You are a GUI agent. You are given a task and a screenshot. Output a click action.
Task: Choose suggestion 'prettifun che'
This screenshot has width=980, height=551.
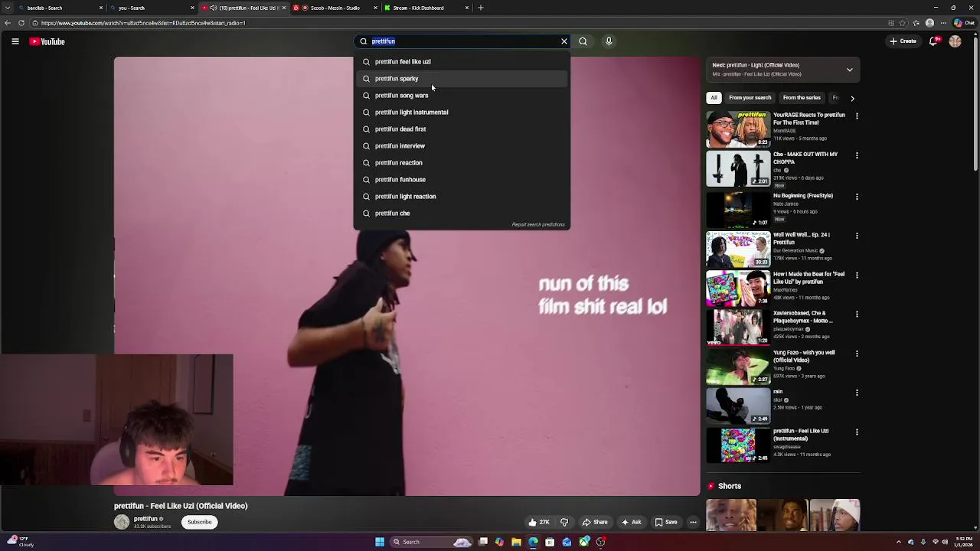point(461,213)
